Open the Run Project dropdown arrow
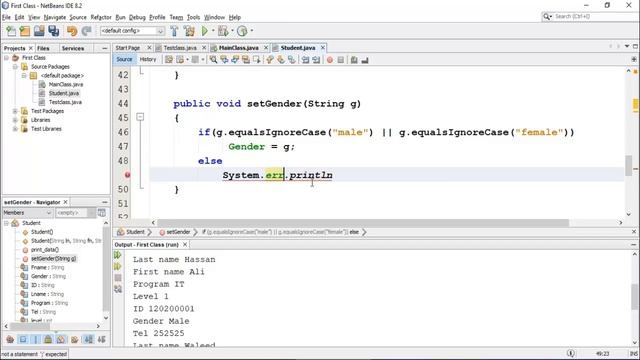 click(x=213, y=31)
